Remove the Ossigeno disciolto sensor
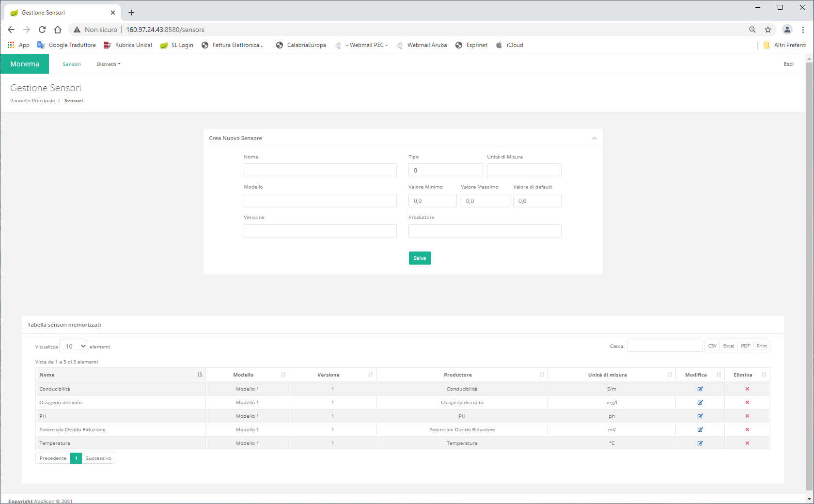Image resolution: width=814 pixels, height=504 pixels. click(747, 402)
